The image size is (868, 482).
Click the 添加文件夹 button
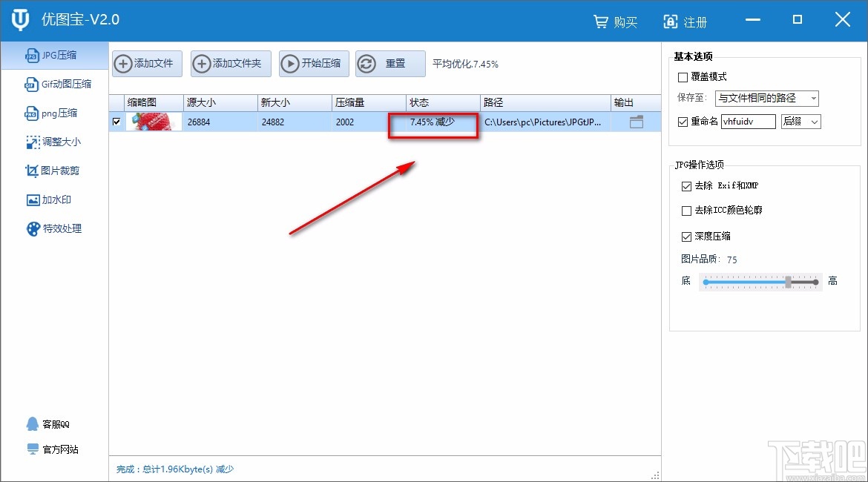(x=231, y=64)
